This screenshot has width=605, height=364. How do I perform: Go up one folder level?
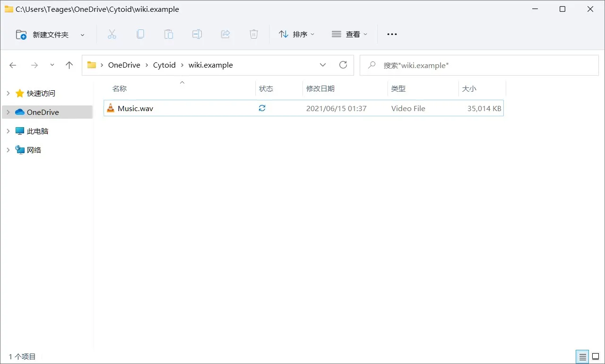tap(69, 65)
